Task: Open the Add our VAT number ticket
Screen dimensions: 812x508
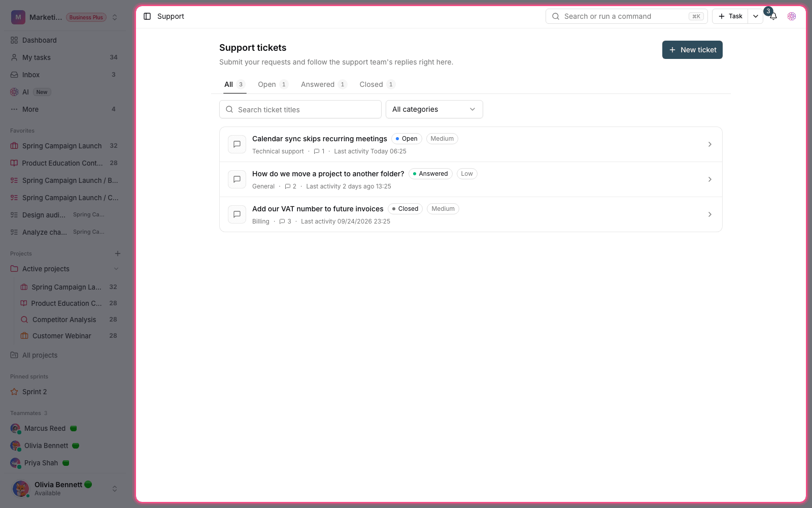Action: tap(471, 214)
